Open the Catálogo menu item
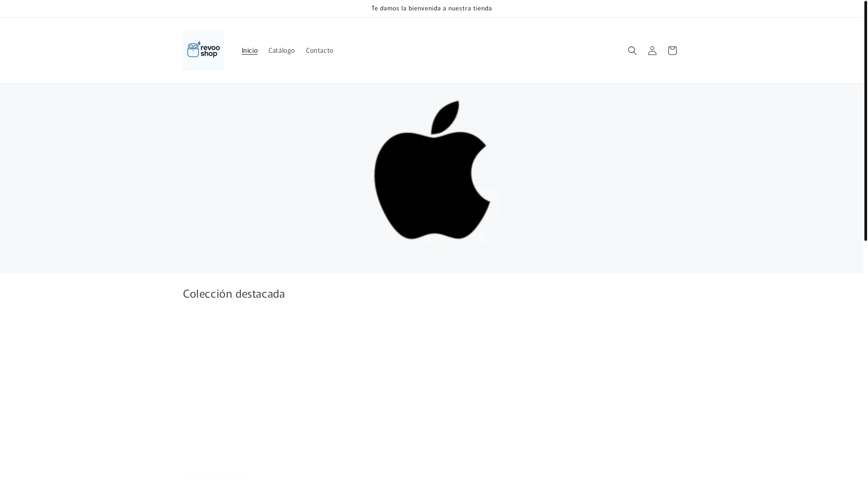The width and height of the screenshot is (868, 488). point(282,51)
